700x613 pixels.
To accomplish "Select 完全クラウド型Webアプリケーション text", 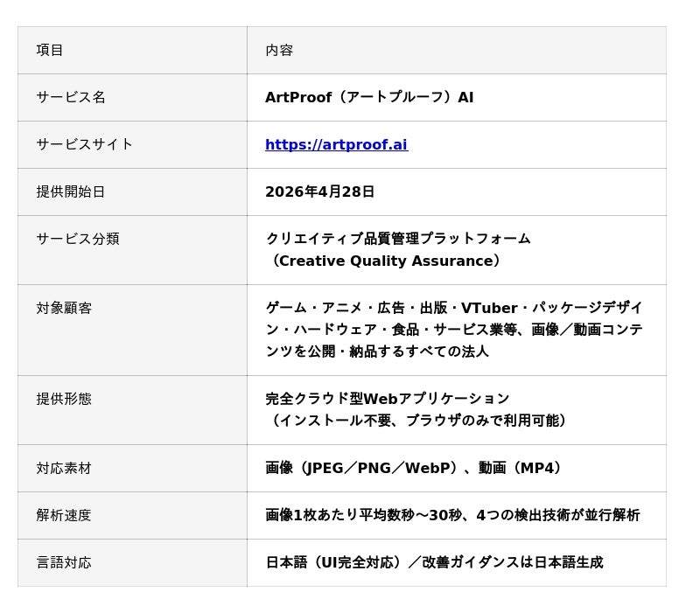I will [387, 399].
